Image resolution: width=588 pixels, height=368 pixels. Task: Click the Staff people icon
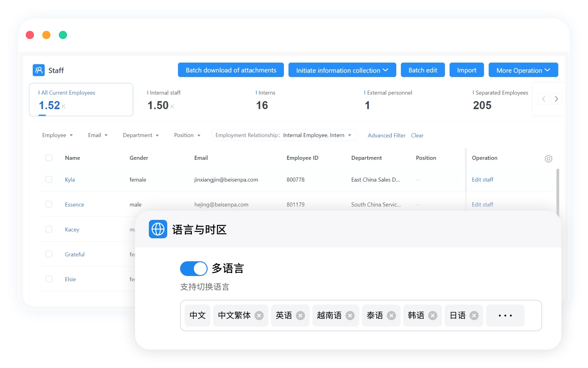[39, 70]
